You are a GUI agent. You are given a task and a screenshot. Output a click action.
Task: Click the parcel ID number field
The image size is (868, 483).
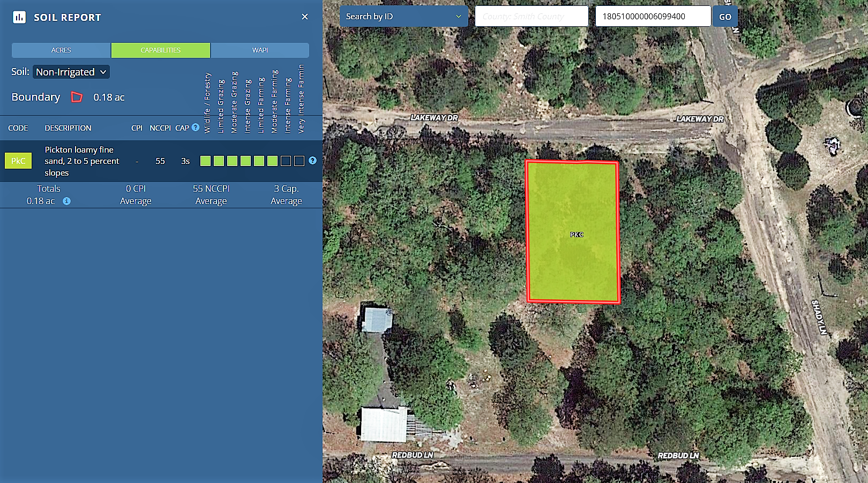point(653,17)
